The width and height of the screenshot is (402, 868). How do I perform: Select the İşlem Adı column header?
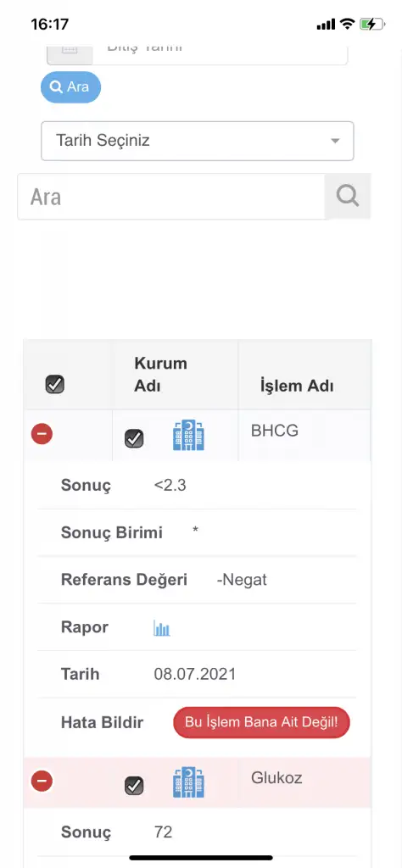pyautogui.click(x=297, y=386)
